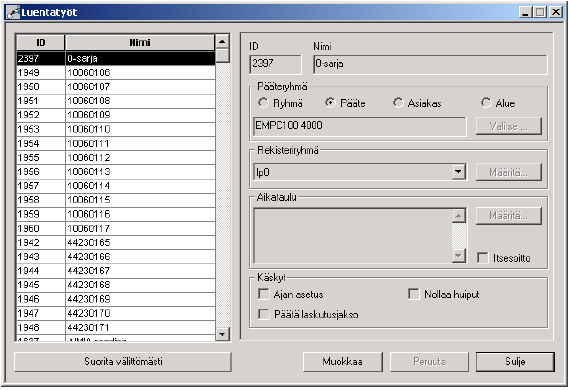Click the list scrollbar thumb
Image resolution: width=570 pixels, height=390 pixels.
coord(222,56)
